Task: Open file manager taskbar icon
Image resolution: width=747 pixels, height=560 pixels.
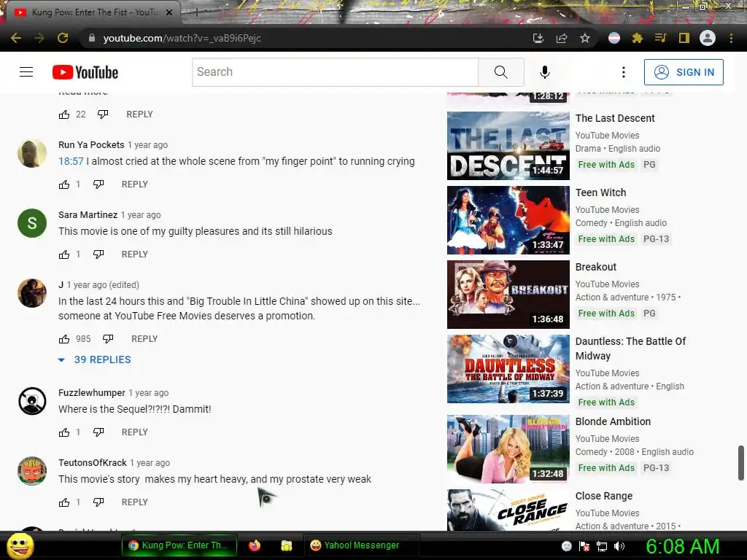Action: click(286, 545)
